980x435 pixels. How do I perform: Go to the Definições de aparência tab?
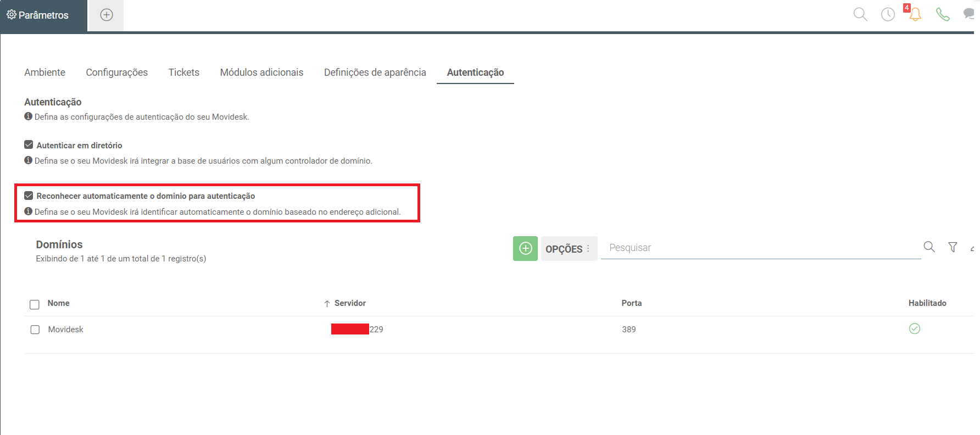click(375, 72)
